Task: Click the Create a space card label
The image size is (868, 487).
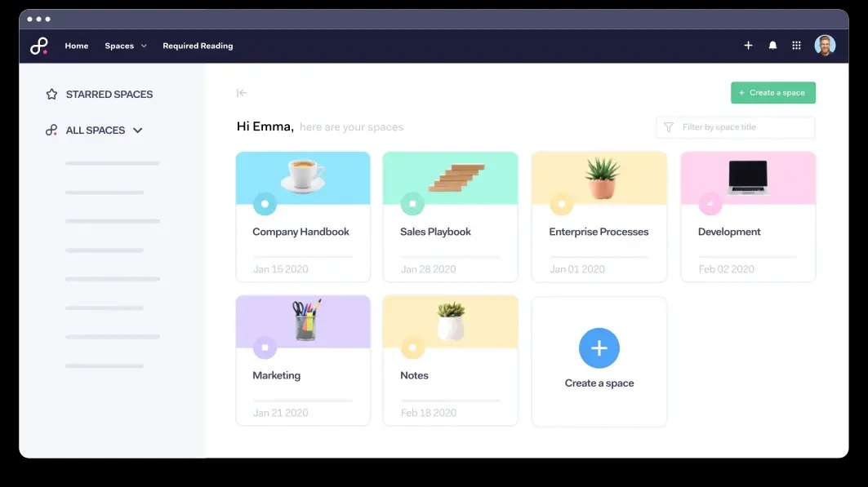Action: [599, 383]
